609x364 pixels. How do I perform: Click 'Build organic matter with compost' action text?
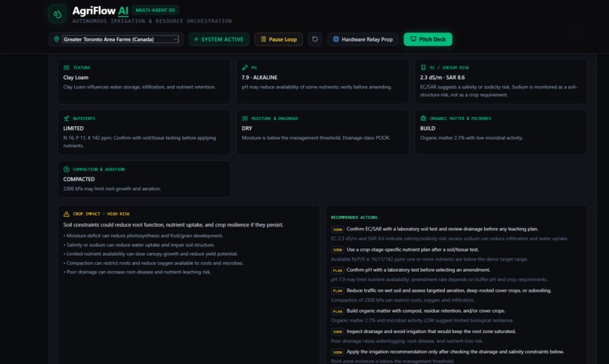426,311
